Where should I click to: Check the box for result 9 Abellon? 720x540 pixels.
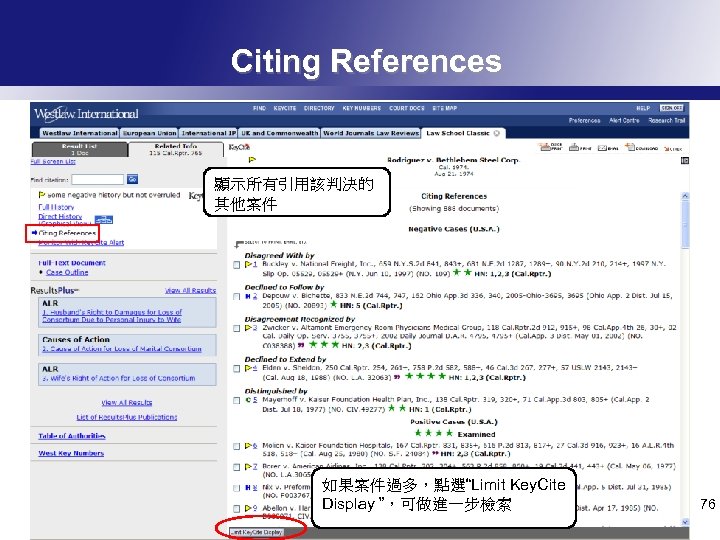point(236,509)
